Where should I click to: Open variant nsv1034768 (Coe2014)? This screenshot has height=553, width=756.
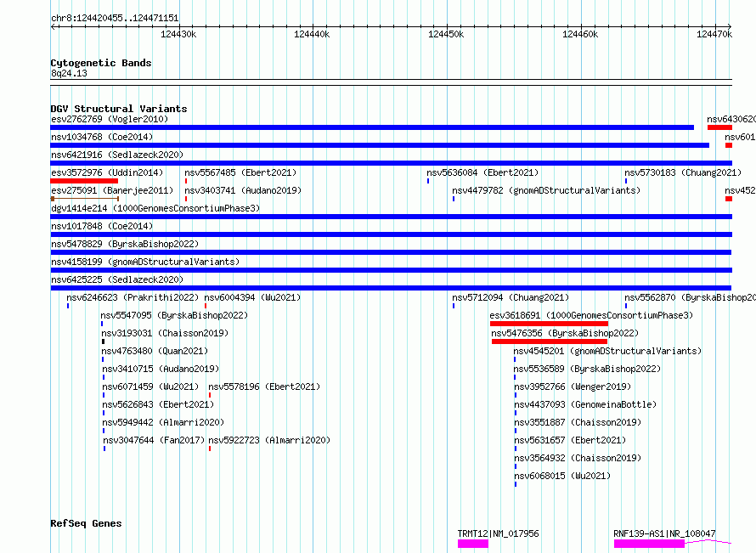tap(102, 137)
